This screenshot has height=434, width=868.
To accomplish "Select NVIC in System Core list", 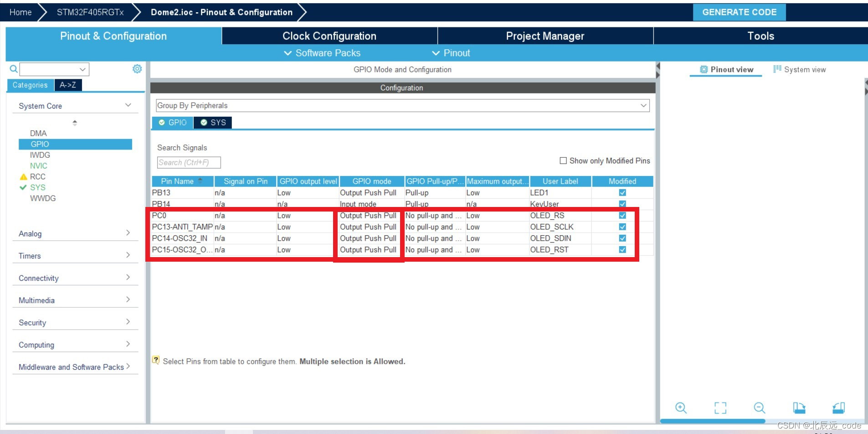I will click(39, 166).
